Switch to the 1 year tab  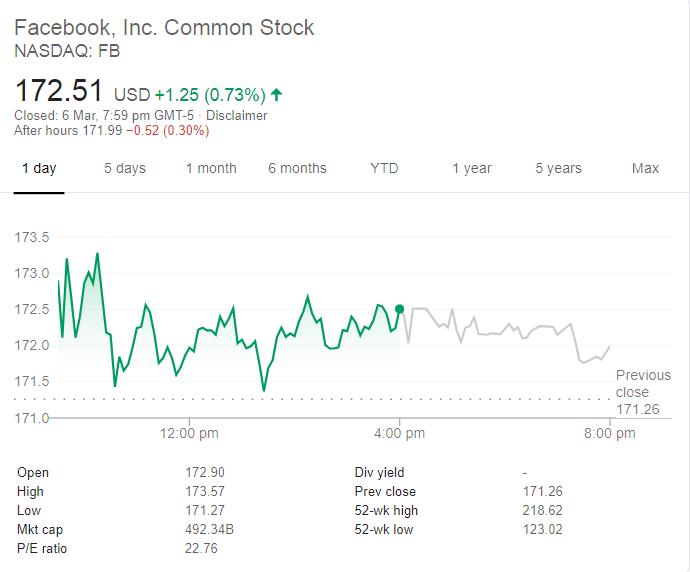471,168
